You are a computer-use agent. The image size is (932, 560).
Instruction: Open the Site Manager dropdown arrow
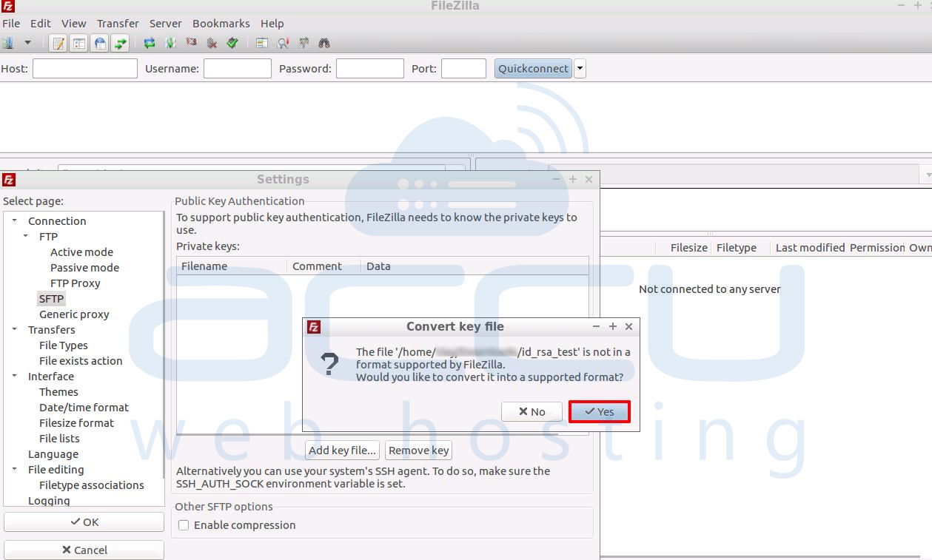click(27, 43)
